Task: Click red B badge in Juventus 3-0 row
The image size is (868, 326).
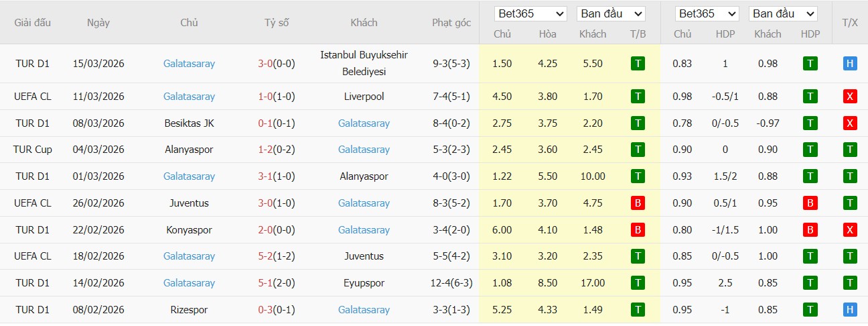Action: pos(638,203)
